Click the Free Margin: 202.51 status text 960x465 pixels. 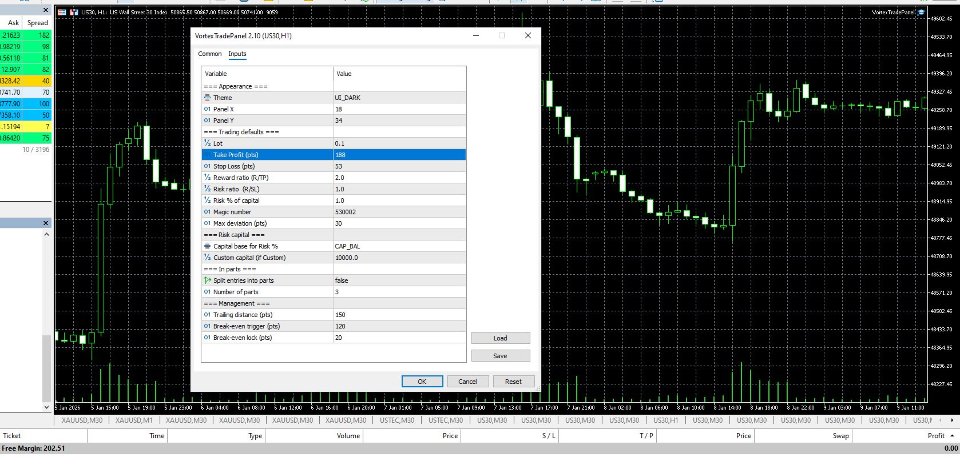click(x=34, y=448)
